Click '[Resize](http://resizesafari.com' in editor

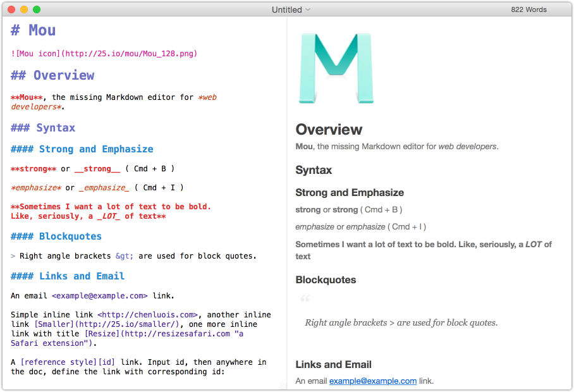[157, 334]
